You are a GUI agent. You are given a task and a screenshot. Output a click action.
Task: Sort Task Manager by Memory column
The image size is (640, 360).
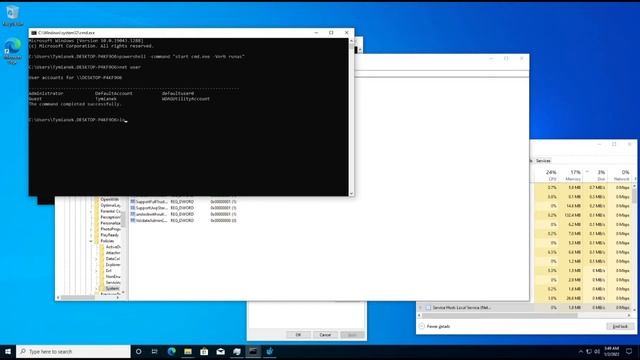tap(572, 176)
